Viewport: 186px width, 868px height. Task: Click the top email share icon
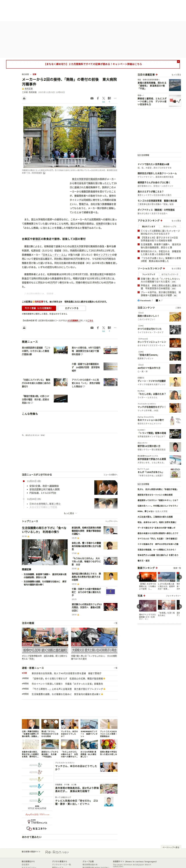tap(92, 98)
